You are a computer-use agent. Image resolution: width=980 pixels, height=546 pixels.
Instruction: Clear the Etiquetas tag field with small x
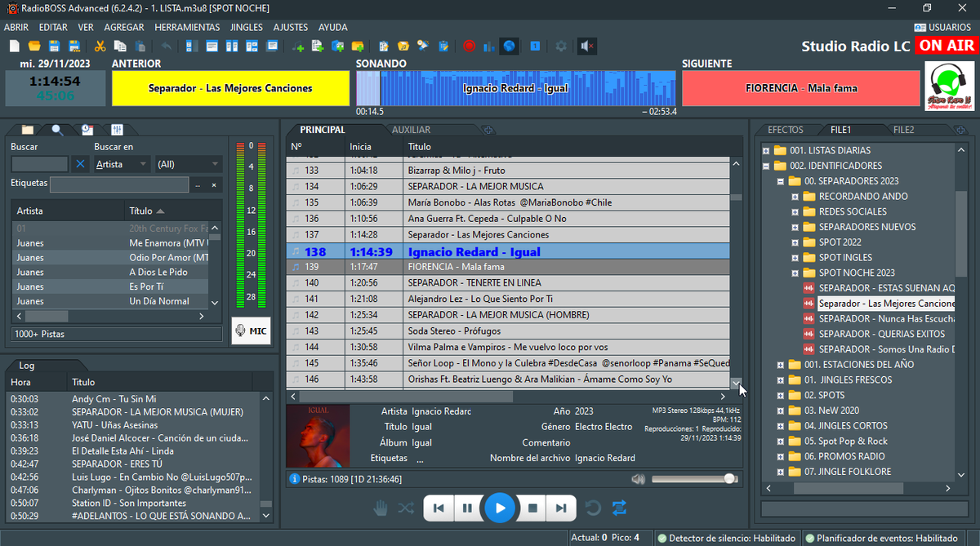[x=214, y=185]
